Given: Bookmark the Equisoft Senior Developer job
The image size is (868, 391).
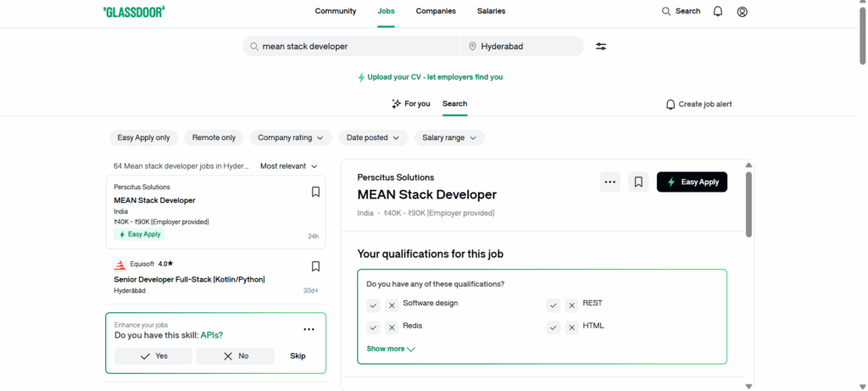Looking at the screenshot, I should (x=315, y=266).
